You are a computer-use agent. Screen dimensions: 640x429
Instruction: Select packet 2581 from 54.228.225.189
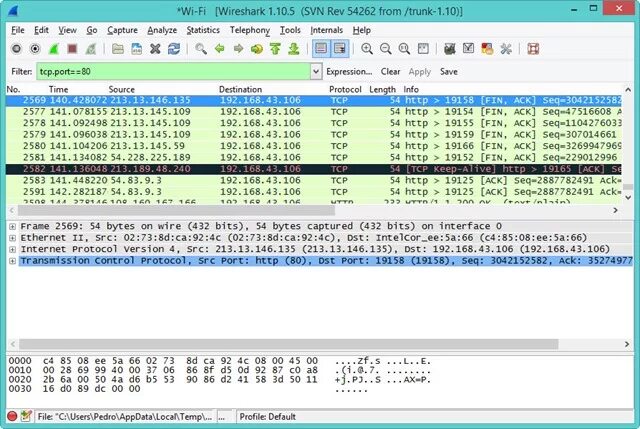tap(313, 157)
